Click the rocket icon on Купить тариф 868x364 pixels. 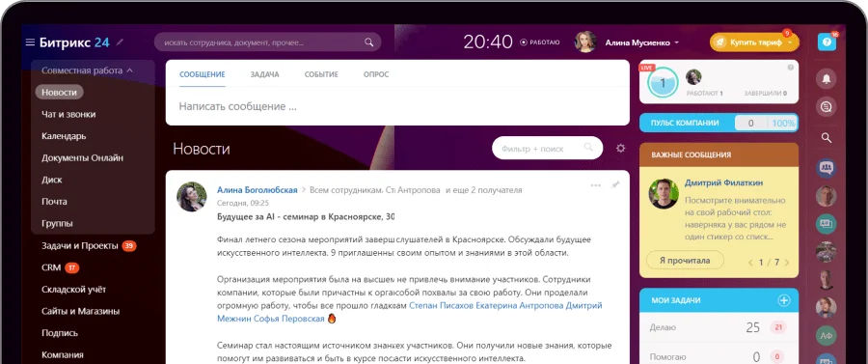pos(719,42)
